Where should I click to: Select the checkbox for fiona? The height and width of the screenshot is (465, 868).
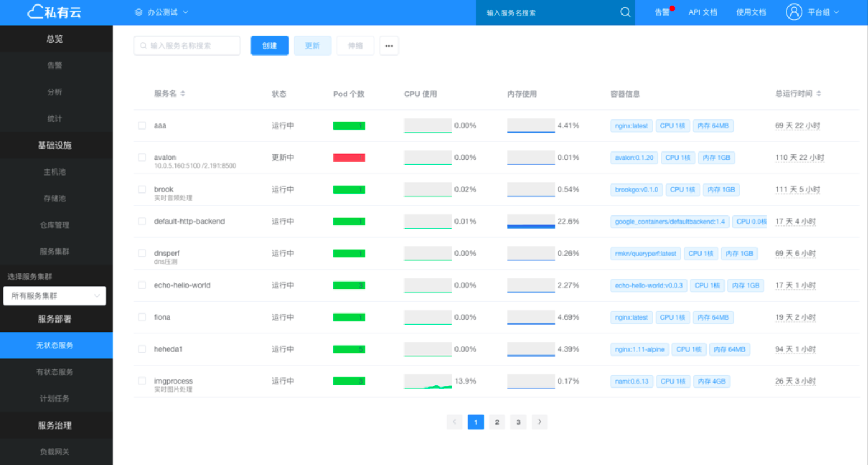point(142,317)
